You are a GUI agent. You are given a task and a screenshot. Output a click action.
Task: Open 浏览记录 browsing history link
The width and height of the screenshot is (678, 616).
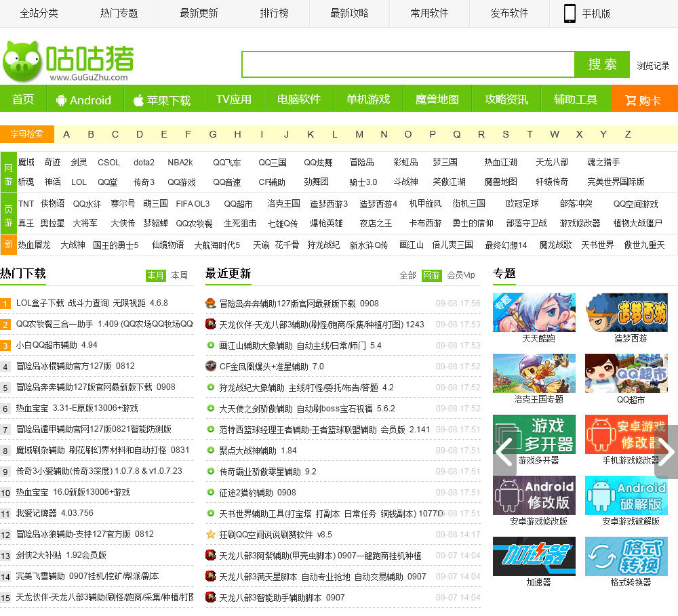(x=653, y=66)
